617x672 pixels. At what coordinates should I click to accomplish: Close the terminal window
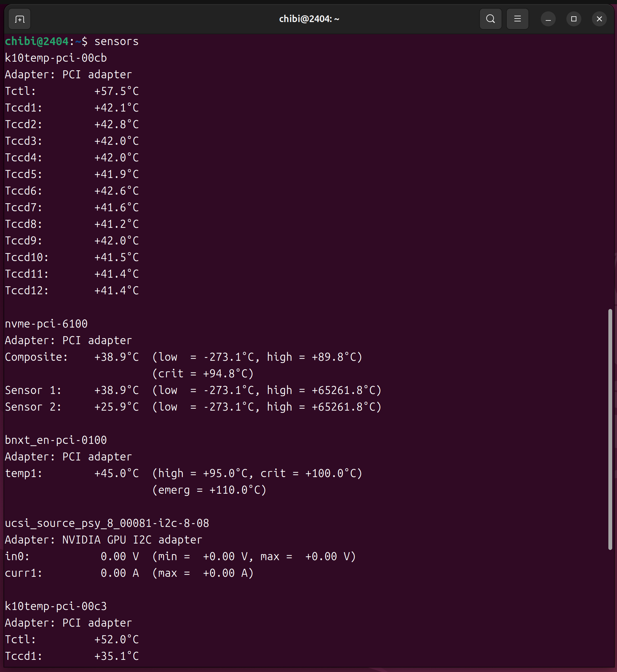[599, 19]
